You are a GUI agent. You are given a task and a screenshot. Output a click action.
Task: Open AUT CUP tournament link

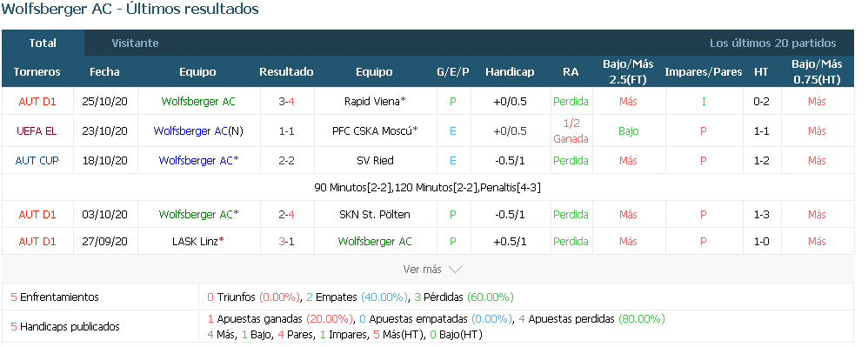coord(37,161)
